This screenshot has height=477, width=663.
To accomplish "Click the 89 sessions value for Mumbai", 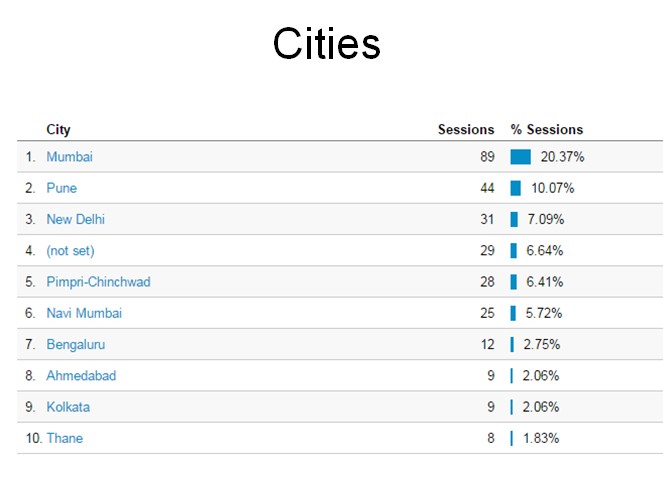I will [487, 157].
